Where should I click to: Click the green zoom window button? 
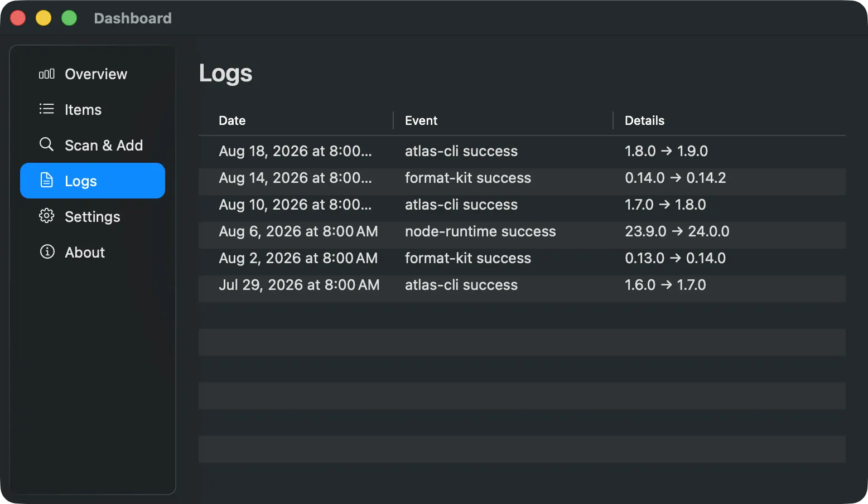pyautogui.click(x=69, y=18)
